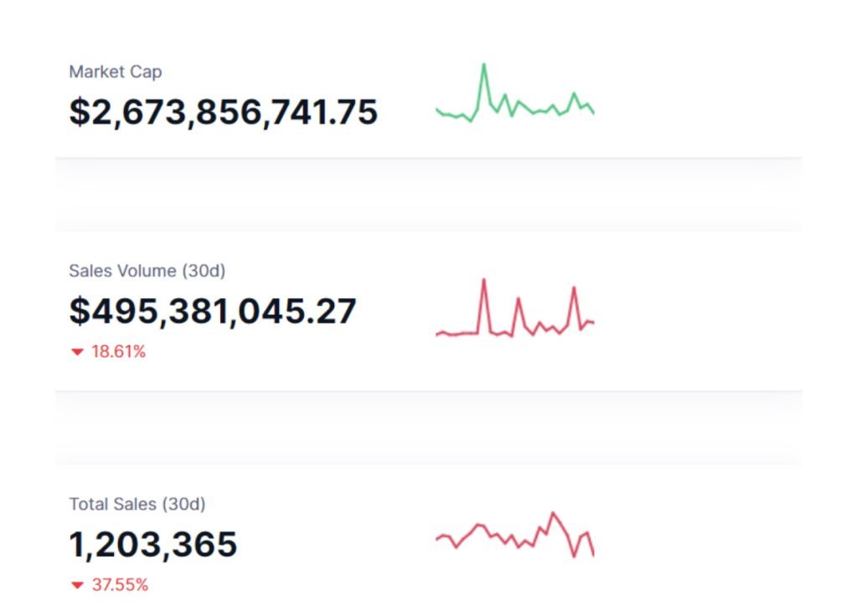This screenshot has height=616, width=858.
Task: Click the 18.61% change percentage text
Action: coord(118,352)
